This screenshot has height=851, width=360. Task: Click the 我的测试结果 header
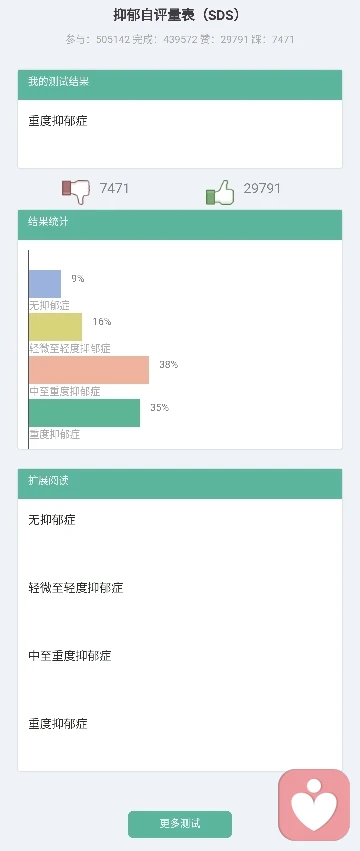tap(180, 84)
